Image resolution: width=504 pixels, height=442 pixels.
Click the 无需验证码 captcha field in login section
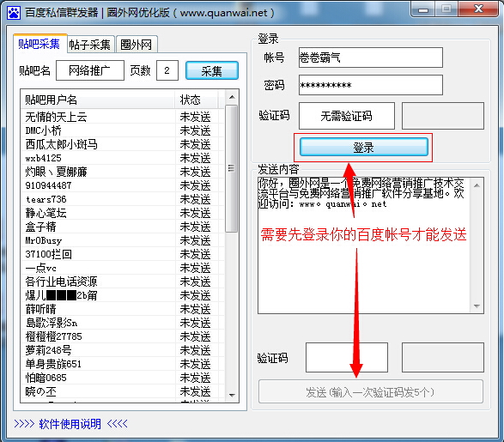tap(347, 116)
